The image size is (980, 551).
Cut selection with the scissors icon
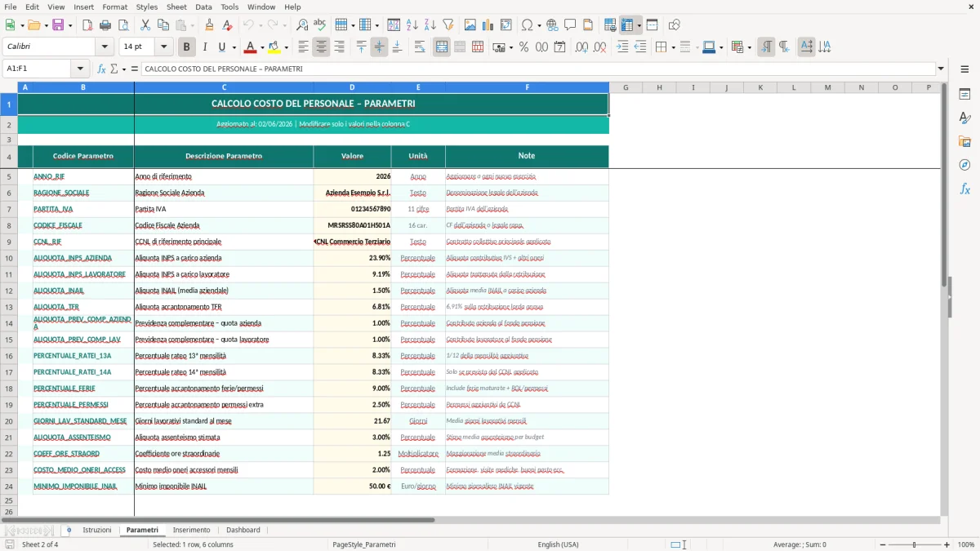point(145,25)
